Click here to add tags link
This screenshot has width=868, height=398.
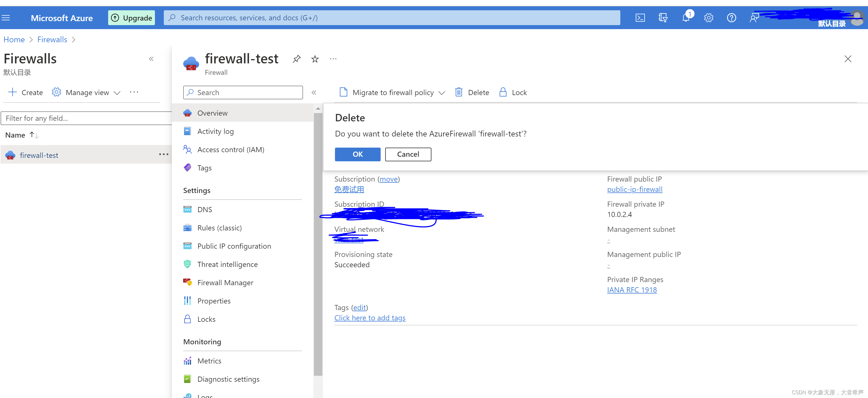click(370, 318)
